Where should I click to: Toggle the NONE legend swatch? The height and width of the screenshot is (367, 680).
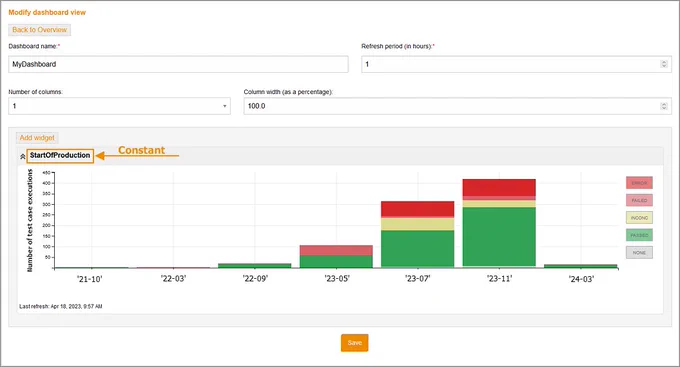(x=639, y=252)
